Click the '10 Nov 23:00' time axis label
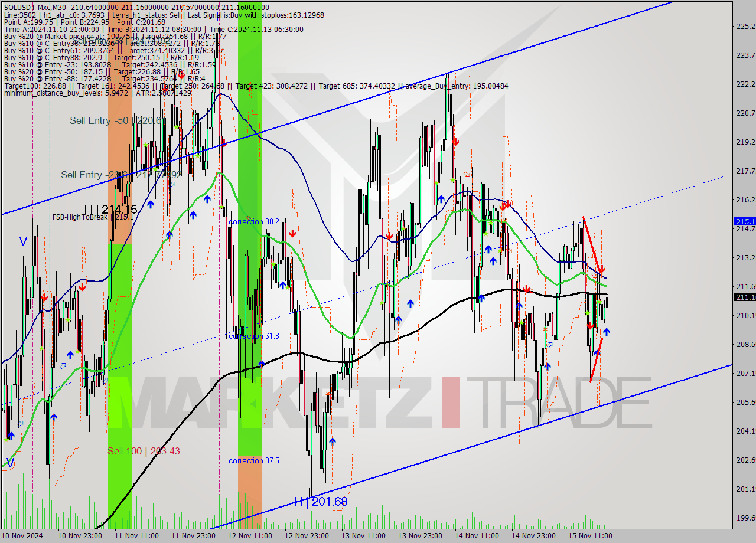 pyautogui.click(x=80, y=536)
